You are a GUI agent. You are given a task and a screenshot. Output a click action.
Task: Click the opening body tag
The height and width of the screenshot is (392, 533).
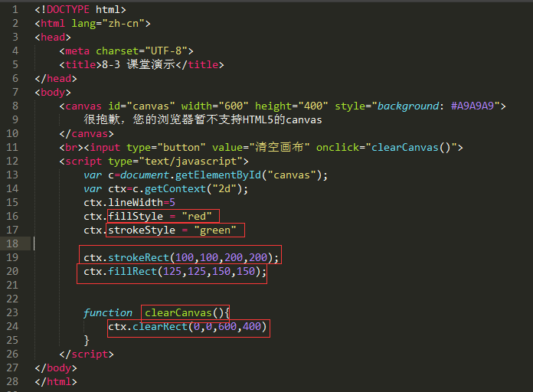click(x=53, y=93)
